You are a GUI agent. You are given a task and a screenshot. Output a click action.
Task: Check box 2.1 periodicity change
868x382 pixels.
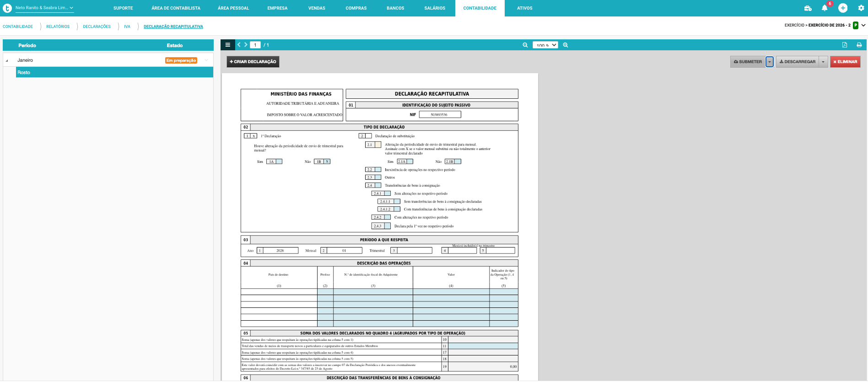378,145
